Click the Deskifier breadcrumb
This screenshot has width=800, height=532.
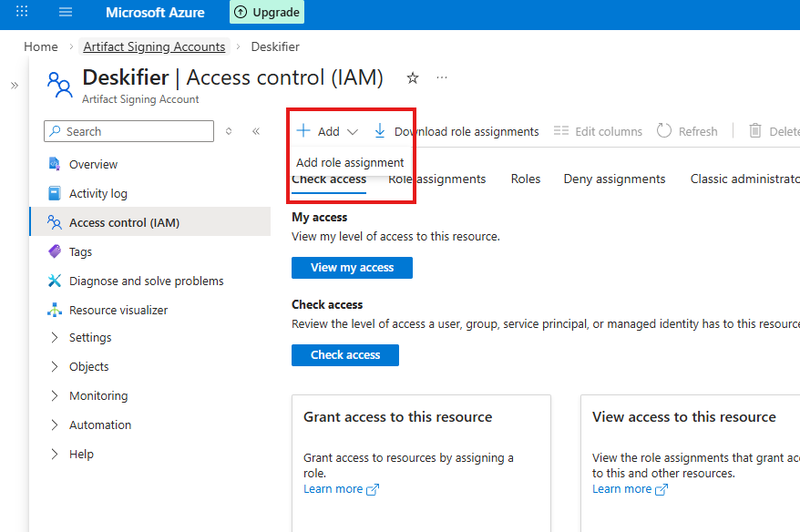[275, 47]
